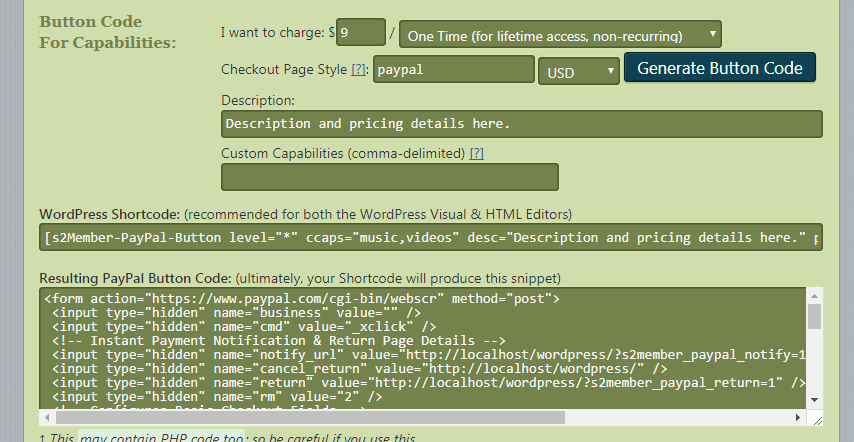
Task: Click the dropdown arrow on the billing term selector
Action: [x=712, y=35]
